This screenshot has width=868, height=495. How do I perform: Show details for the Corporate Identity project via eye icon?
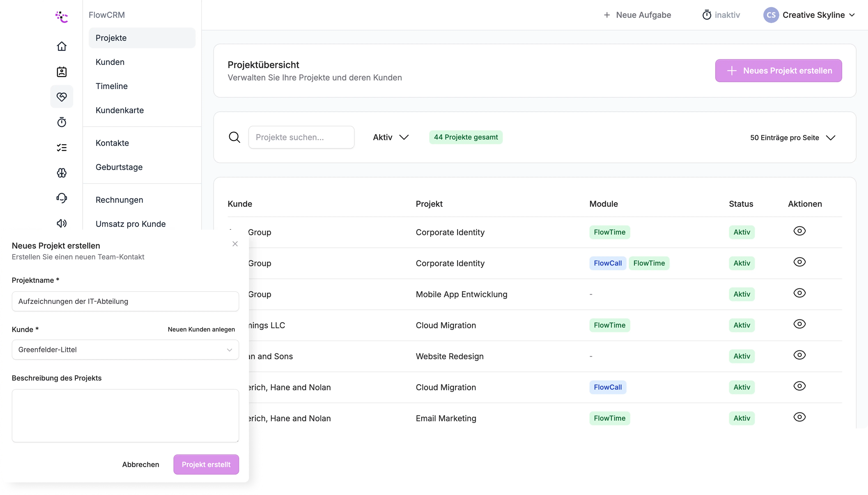(800, 231)
